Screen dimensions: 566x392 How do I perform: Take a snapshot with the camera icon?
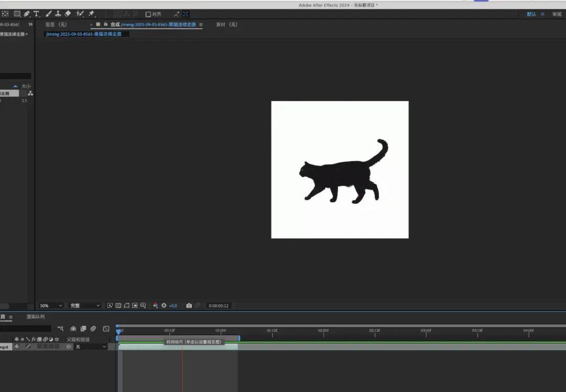click(x=189, y=306)
